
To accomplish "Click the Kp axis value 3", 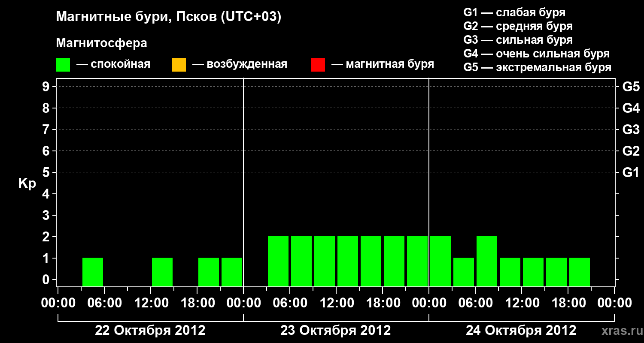I will 47,215.
